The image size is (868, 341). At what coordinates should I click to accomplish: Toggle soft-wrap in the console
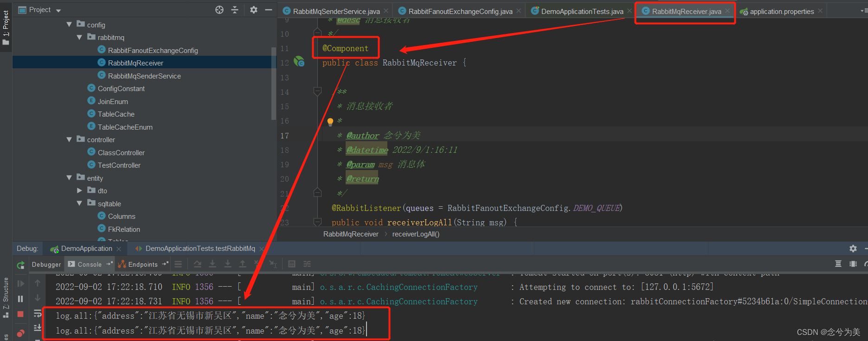tap(38, 314)
